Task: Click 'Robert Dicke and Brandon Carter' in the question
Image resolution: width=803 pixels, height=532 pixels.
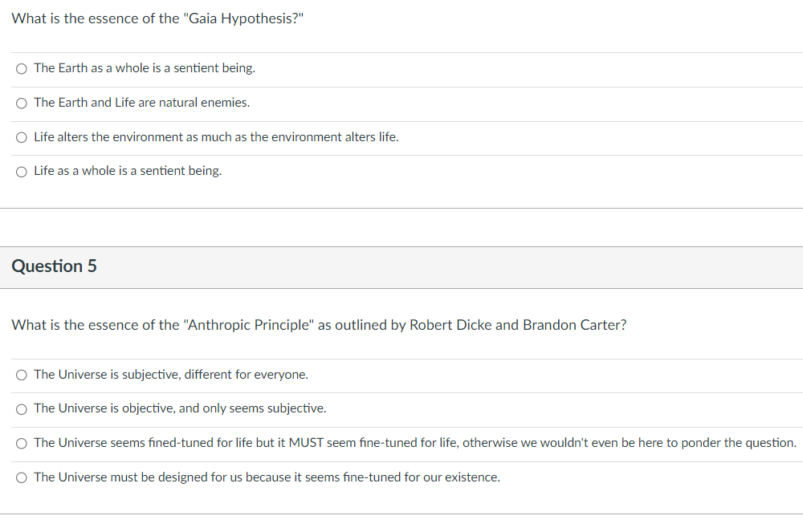Action: pos(518,325)
